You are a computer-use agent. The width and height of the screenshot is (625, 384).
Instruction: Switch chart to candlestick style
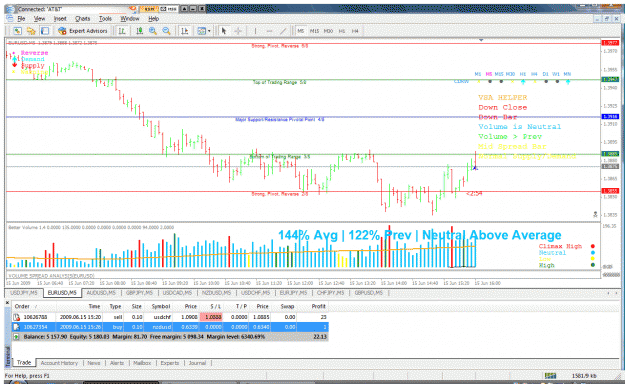139,31
